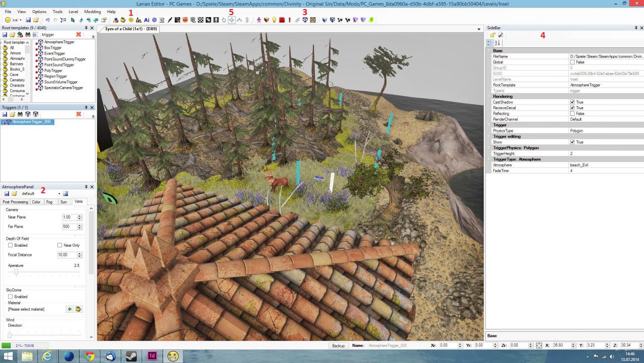Open the Modding menu
The height and width of the screenshot is (363, 644).
pyautogui.click(x=92, y=12)
